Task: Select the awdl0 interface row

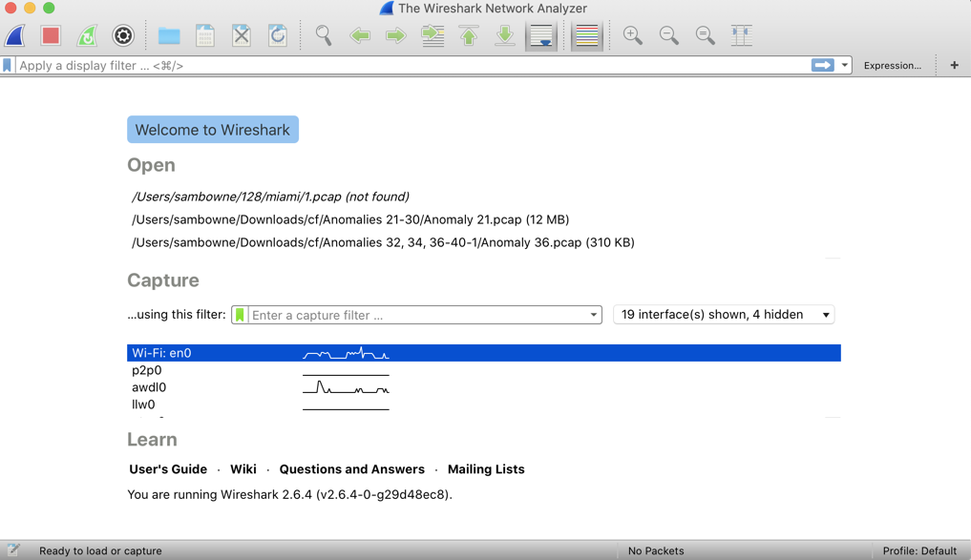Action: [x=484, y=387]
